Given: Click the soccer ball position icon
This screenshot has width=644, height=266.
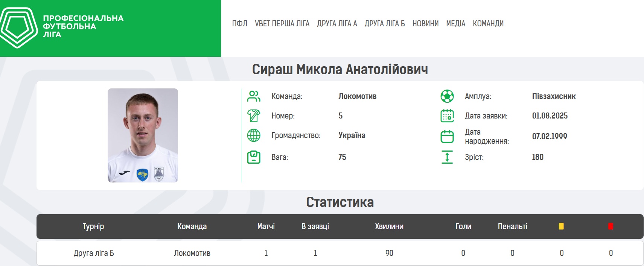Looking at the screenshot, I should (447, 96).
